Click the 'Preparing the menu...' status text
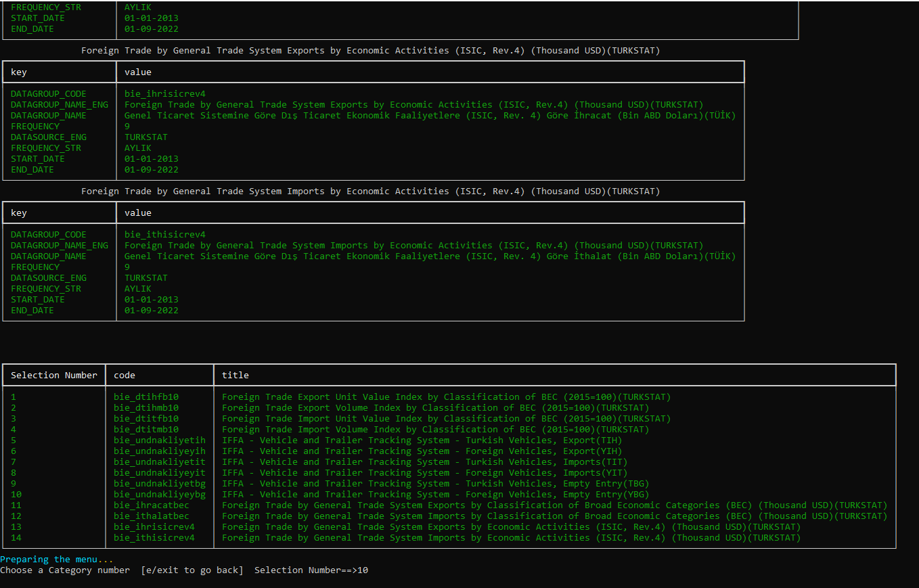 (x=57, y=560)
